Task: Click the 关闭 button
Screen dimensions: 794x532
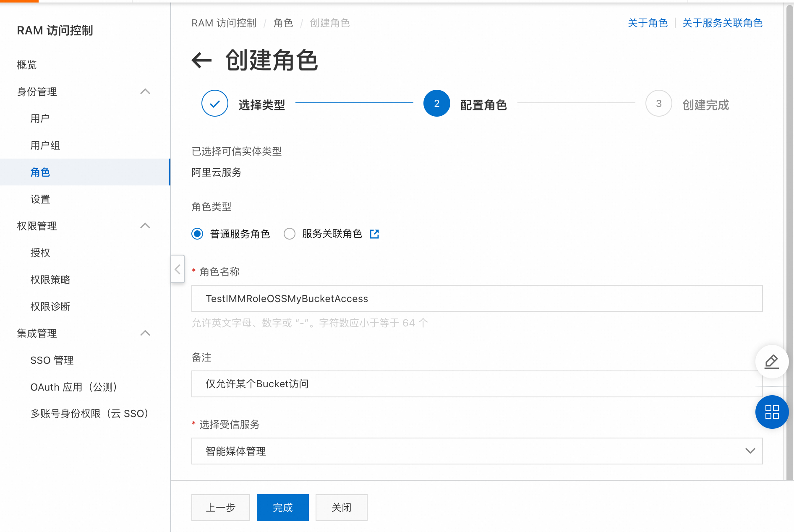Action: [x=342, y=508]
